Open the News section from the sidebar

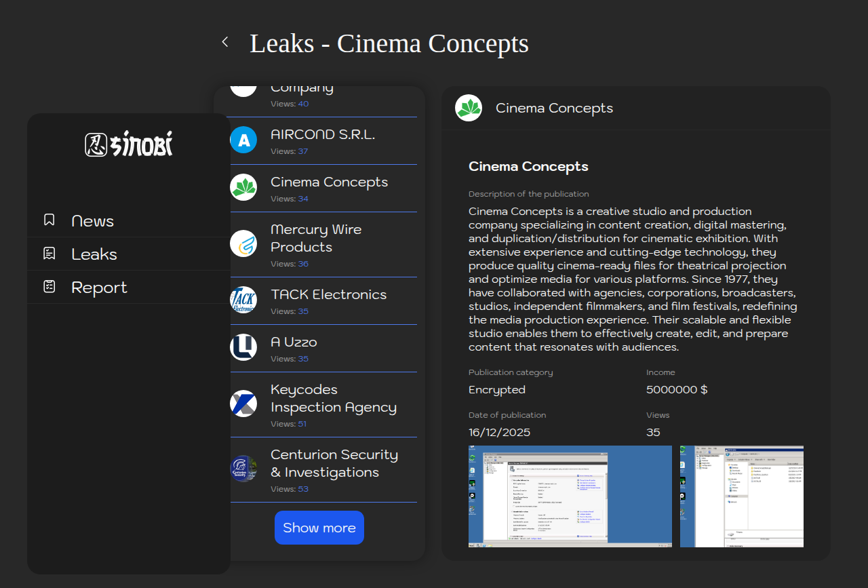click(92, 221)
